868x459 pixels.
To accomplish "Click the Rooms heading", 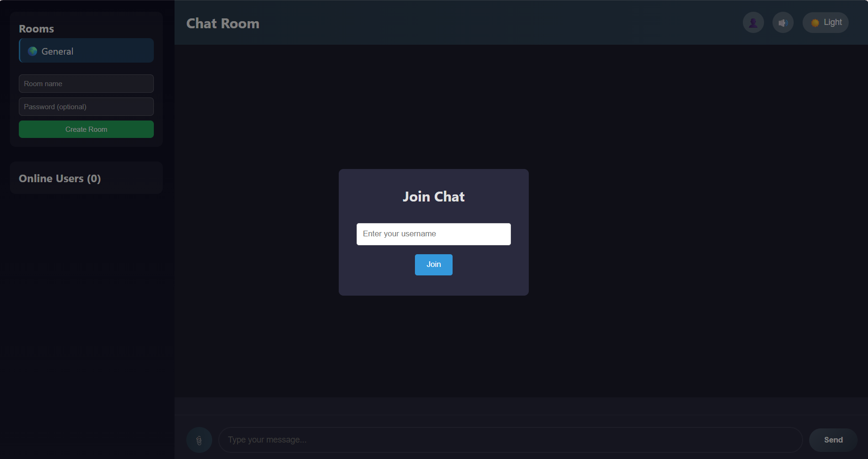I will pyautogui.click(x=36, y=29).
